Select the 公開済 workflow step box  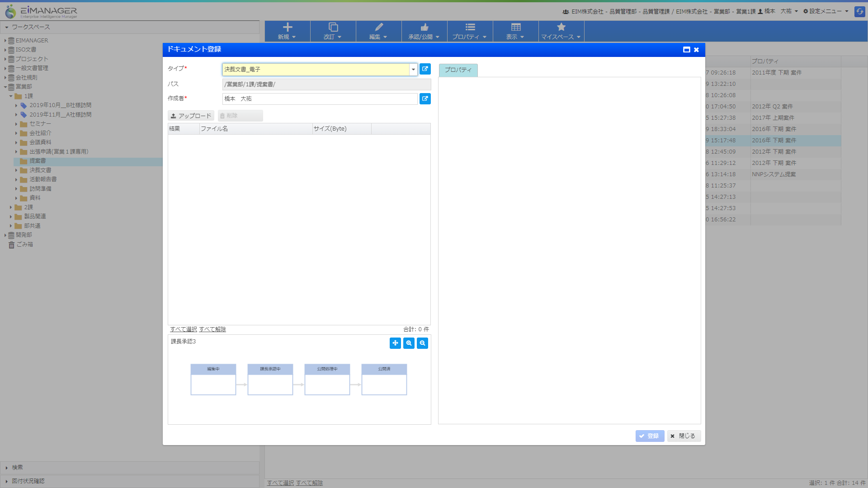[x=384, y=380]
